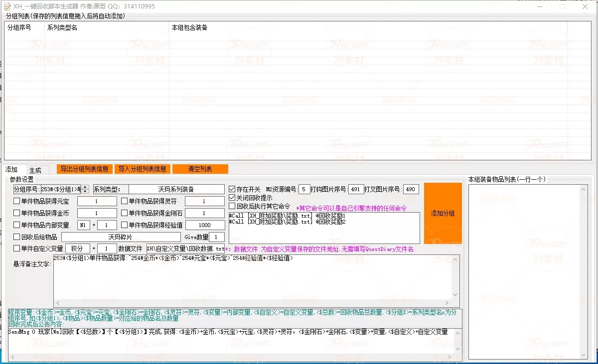The width and height of the screenshot is (598, 364).
Task: Enable 单件物品获得灵符 checkbox
Action: 125,201
